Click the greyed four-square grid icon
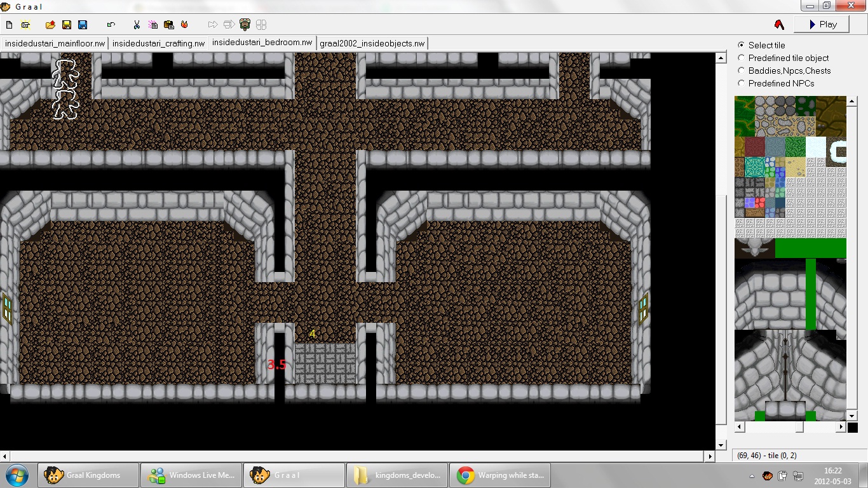The image size is (868, 488). [261, 25]
